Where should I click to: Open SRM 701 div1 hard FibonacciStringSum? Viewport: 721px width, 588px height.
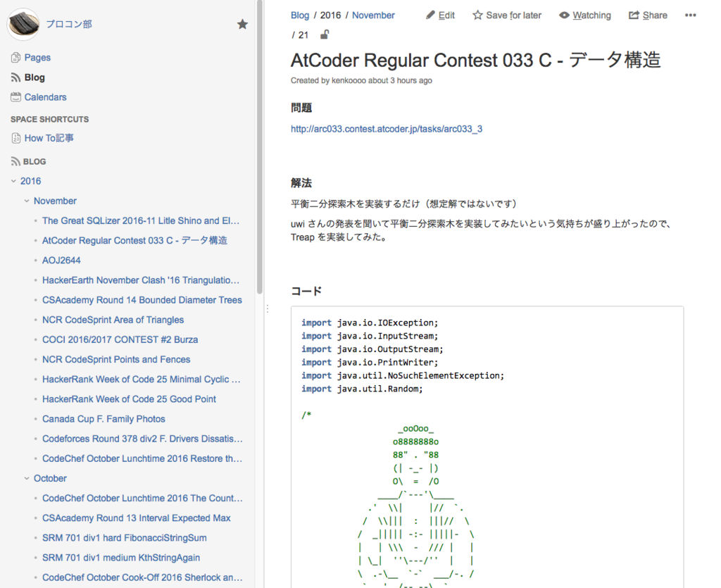pyautogui.click(x=125, y=537)
